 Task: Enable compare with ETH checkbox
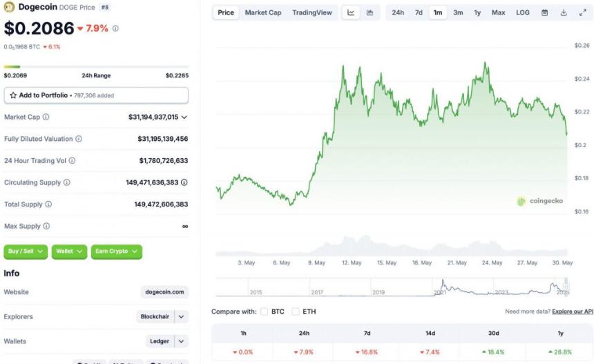pos(296,312)
